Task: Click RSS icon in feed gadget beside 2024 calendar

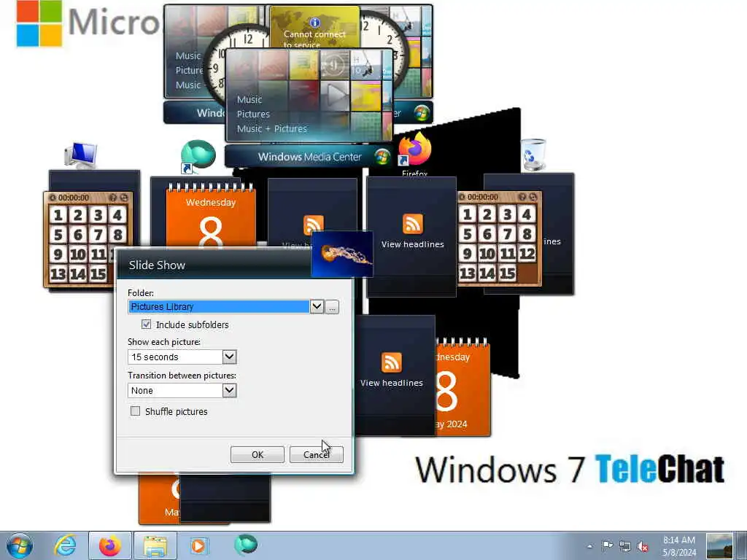Action: 391,363
